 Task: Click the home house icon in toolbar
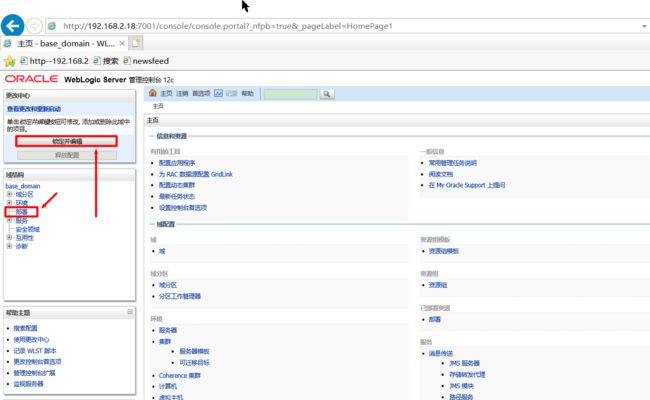tap(153, 93)
